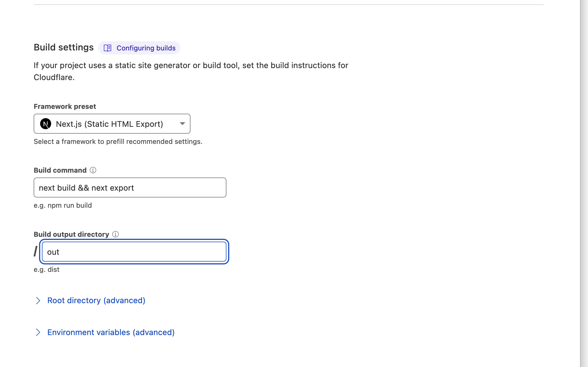Click the 'e.g. npm run build' hint text

(x=63, y=205)
